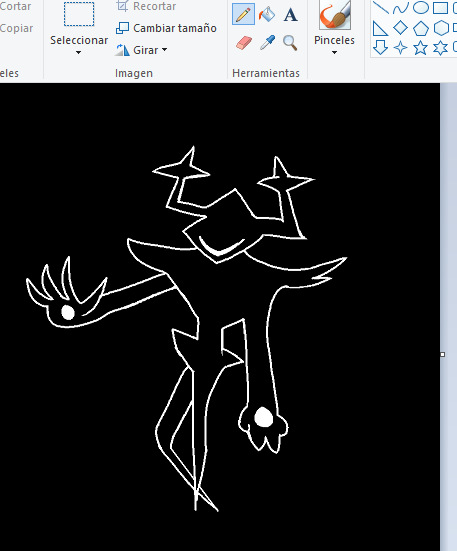Image resolution: width=457 pixels, height=551 pixels.
Task: Open Cambiar tamaño resize dialog
Action: [166, 28]
